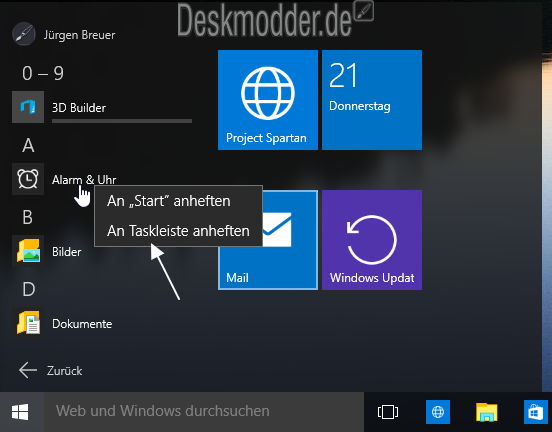The width and height of the screenshot is (552, 432).
Task: Select the 3D Builder text label
Action: tap(79, 108)
